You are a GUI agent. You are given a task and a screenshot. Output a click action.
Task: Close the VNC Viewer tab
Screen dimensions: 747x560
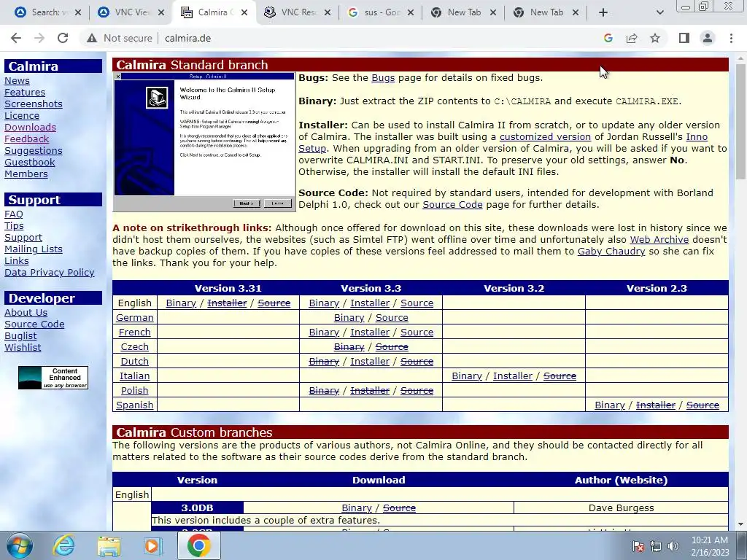click(x=161, y=12)
